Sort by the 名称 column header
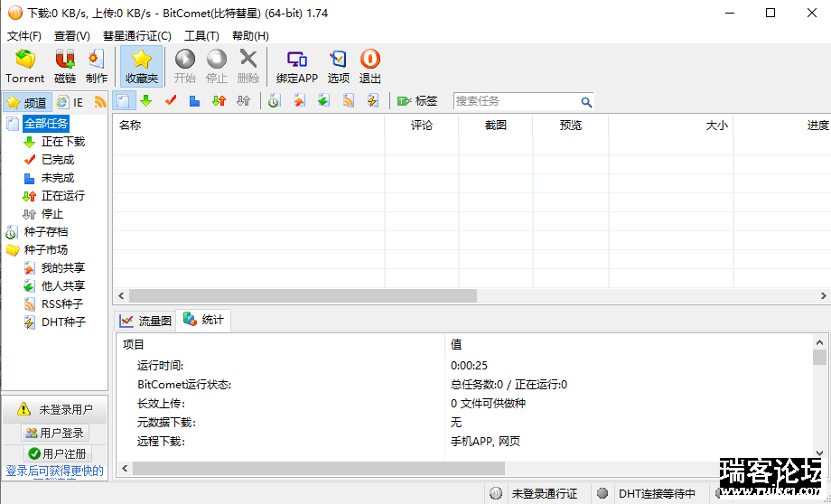Viewport: 831px width, 504px height. point(248,126)
